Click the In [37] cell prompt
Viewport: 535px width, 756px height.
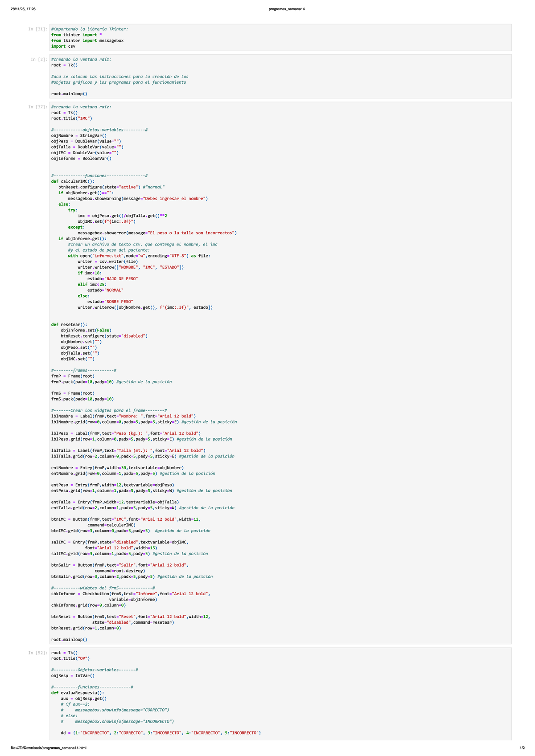pyautogui.click(x=37, y=107)
